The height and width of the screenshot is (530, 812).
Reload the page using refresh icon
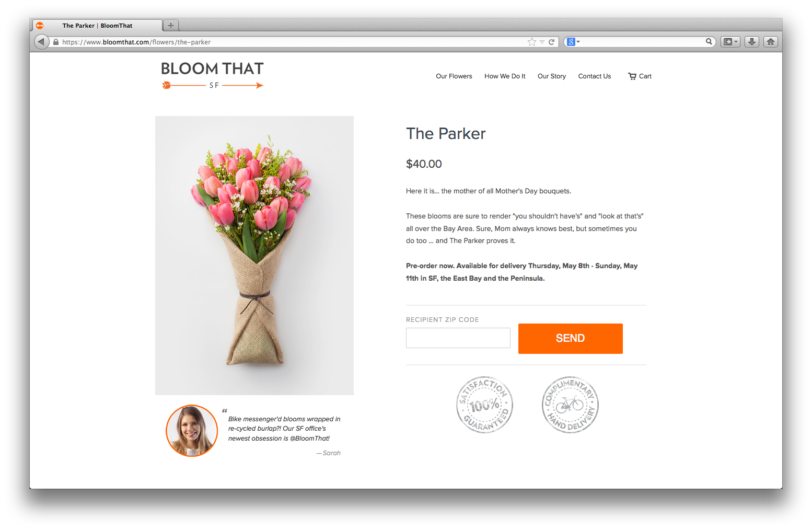pos(551,42)
